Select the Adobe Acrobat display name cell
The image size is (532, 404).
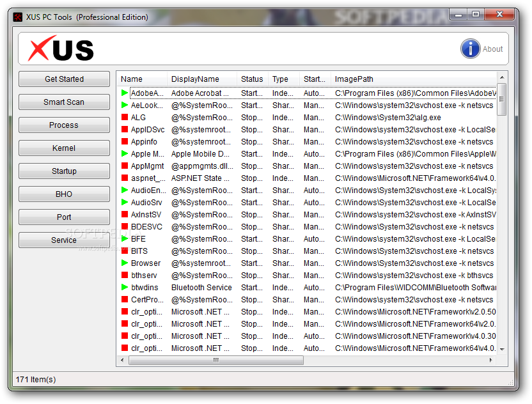point(200,93)
